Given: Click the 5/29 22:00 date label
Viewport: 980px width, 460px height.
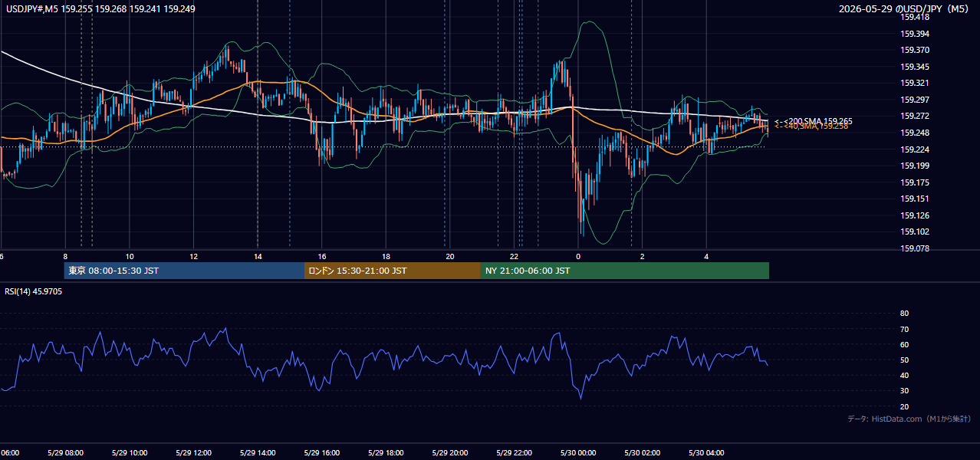Looking at the screenshot, I should click(515, 453).
